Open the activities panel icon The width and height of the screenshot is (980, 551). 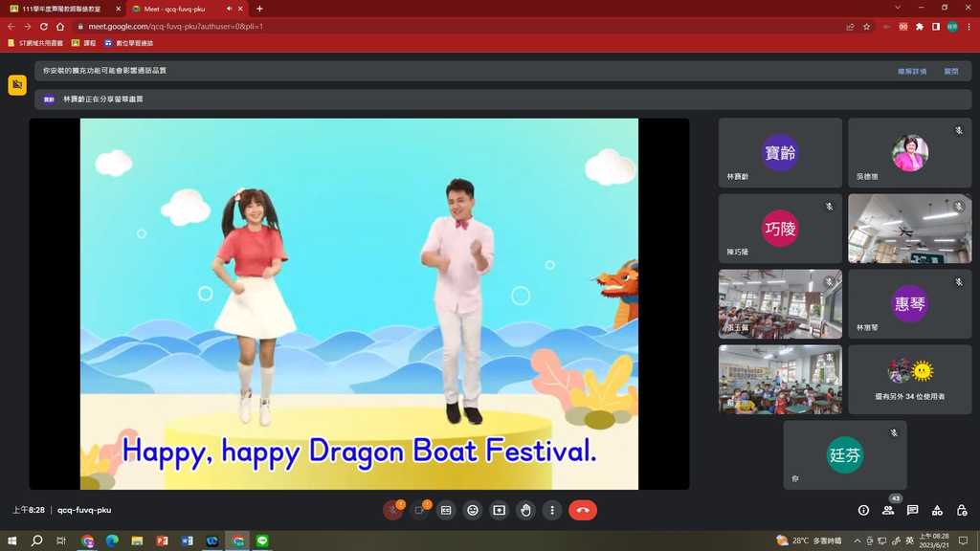[x=938, y=511]
